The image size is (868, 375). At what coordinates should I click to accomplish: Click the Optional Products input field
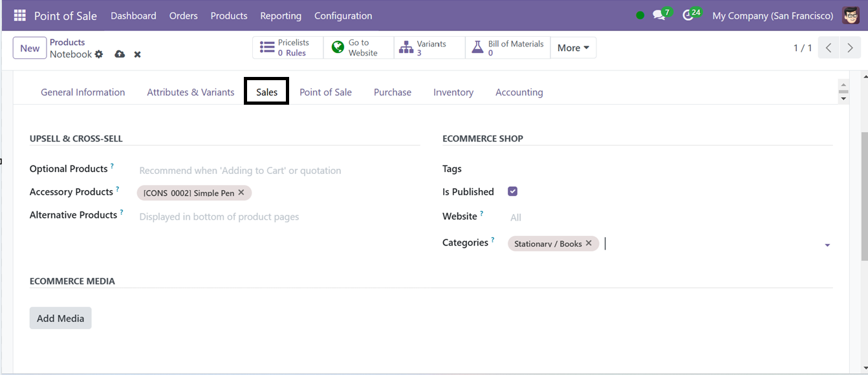[x=278, y=171]
